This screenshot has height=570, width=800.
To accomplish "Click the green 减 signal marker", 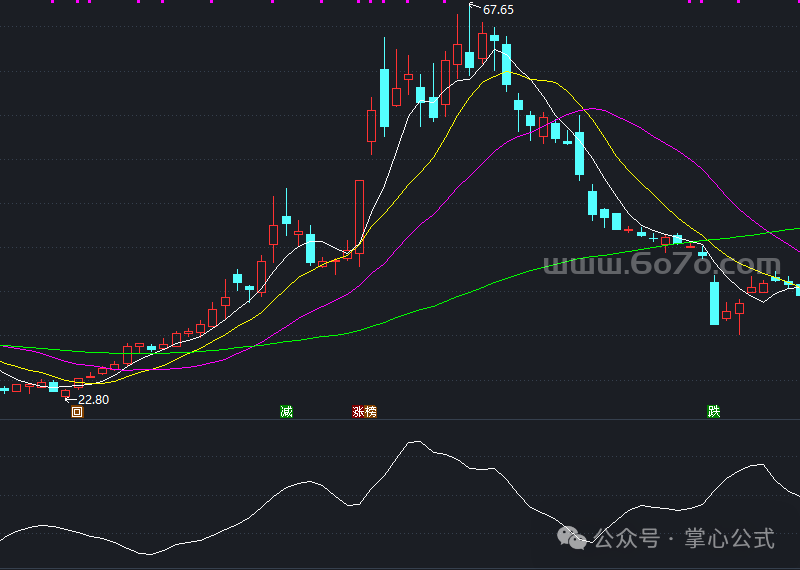I will tap(287, 412).
